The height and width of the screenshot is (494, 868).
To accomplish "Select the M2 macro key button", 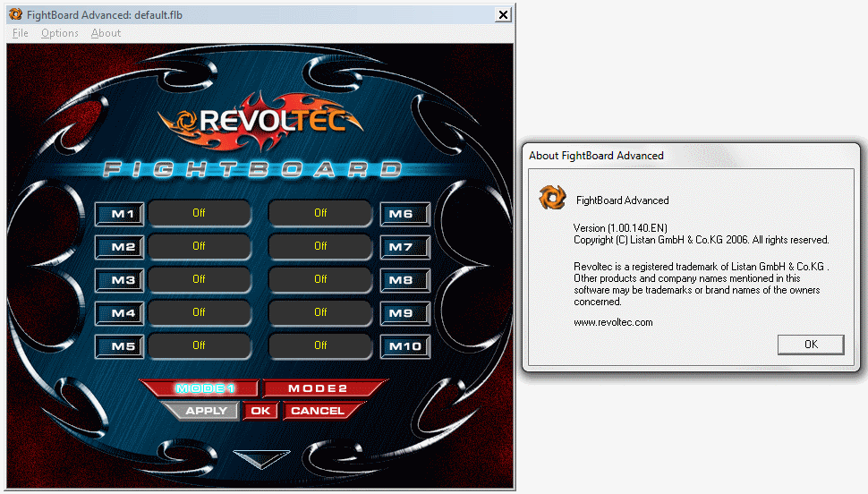I will pos(120,247).
